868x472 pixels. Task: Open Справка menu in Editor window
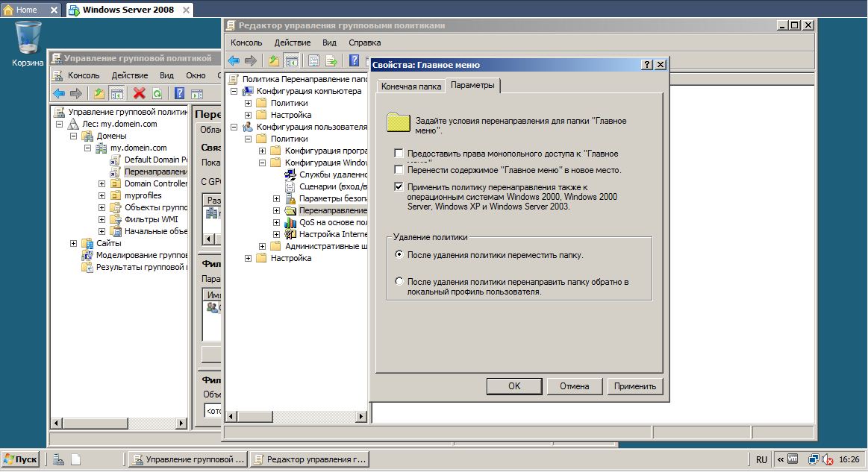click(364, 43)
